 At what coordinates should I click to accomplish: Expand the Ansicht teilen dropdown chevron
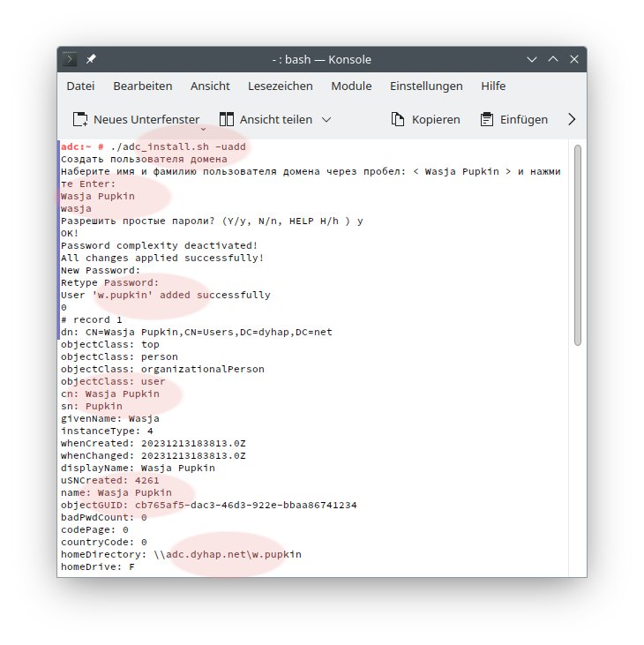click(326, 119)
